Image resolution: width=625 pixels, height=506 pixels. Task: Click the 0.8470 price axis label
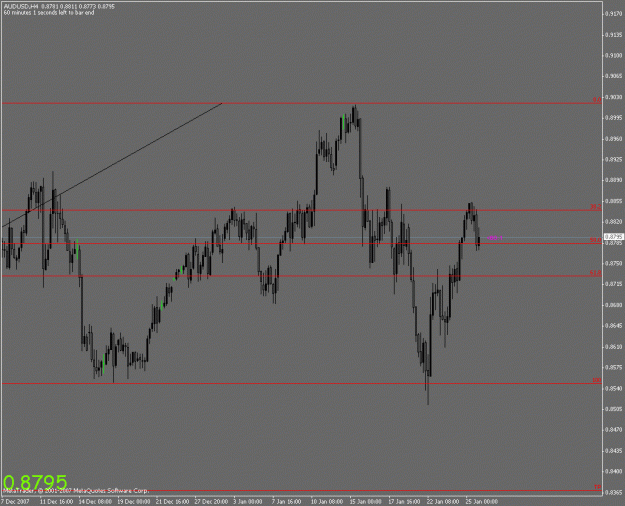click(614, 429)
